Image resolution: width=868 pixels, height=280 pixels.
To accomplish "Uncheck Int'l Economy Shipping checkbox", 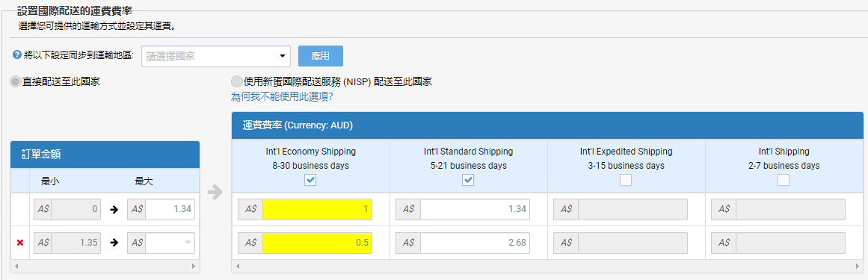I will 310,181.
